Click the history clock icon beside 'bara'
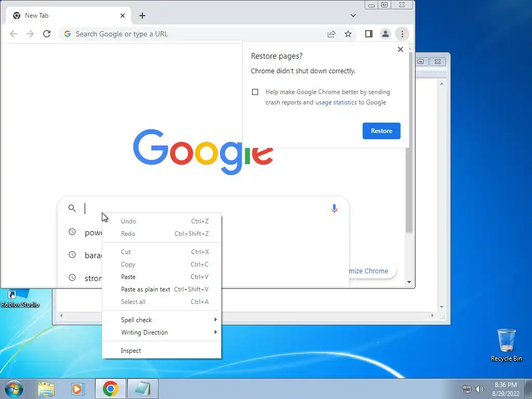The width and height of the screenshot is (532, 399). [72, 255]
